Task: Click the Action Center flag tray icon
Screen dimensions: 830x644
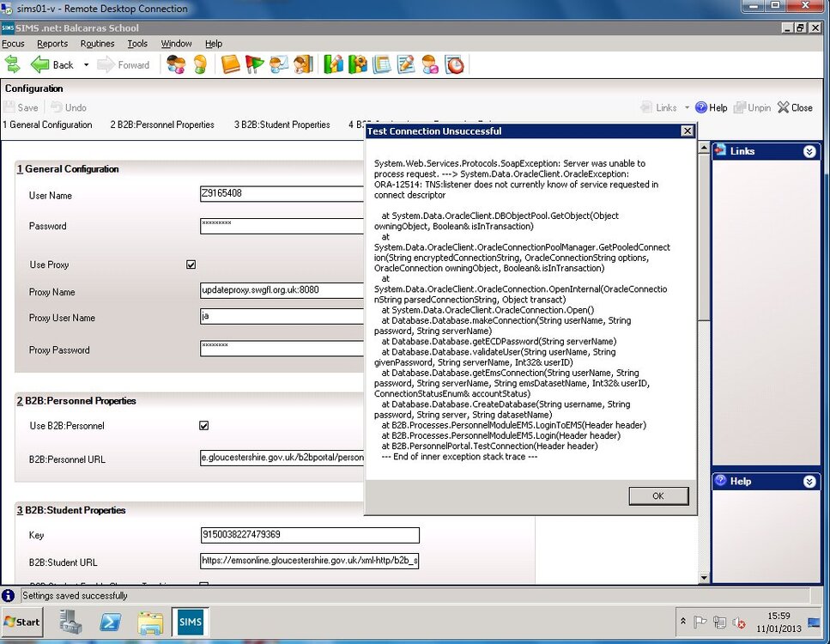Action: [x=700, y=622]
